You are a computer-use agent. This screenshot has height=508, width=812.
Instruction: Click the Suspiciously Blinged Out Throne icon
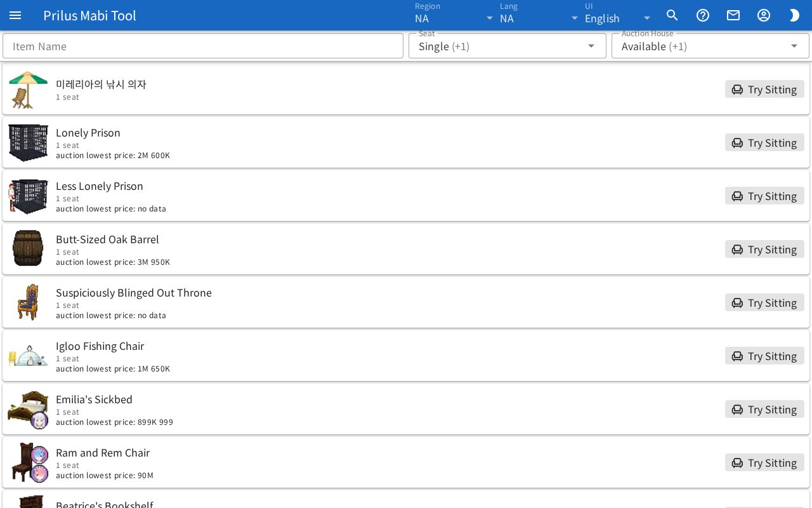pyautogui.click(x=28, y=302)
